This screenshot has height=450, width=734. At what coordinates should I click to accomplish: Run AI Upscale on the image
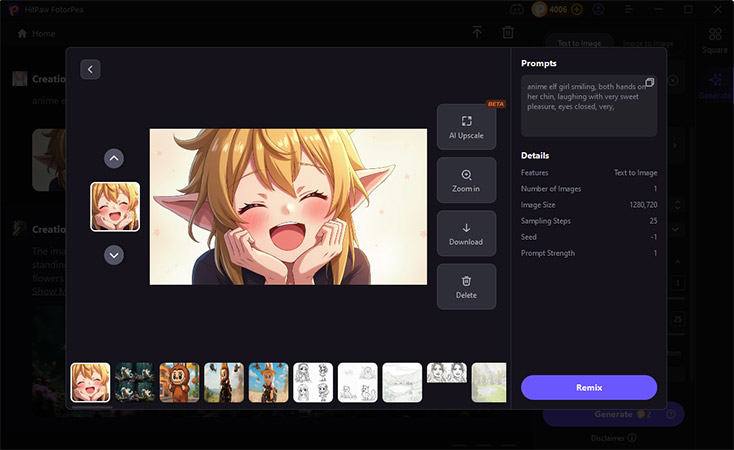coord(466,127)
